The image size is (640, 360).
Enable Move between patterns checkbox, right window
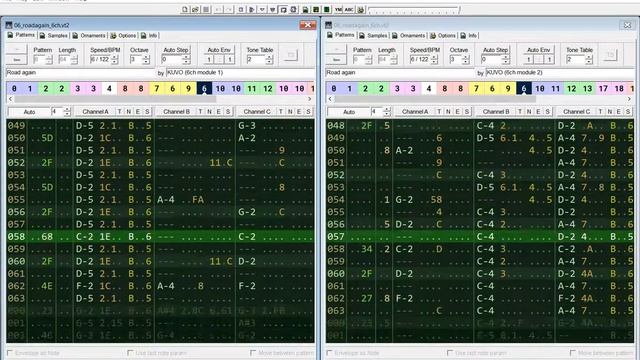click(573, 353)
